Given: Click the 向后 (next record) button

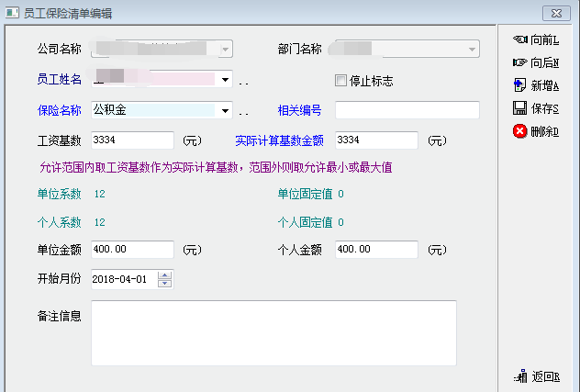Looking at the screenshot, I should tap(536, 62).
